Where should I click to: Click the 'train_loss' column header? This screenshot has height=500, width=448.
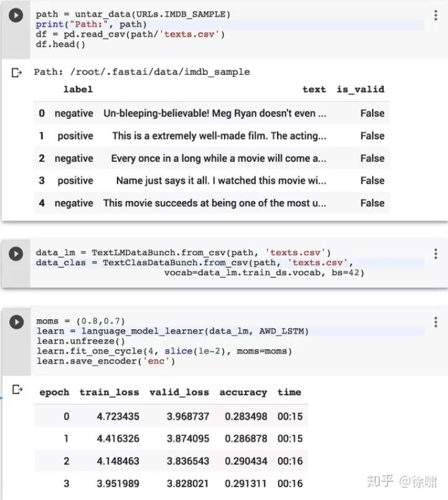pyautogui.click(x=108, y=393)
